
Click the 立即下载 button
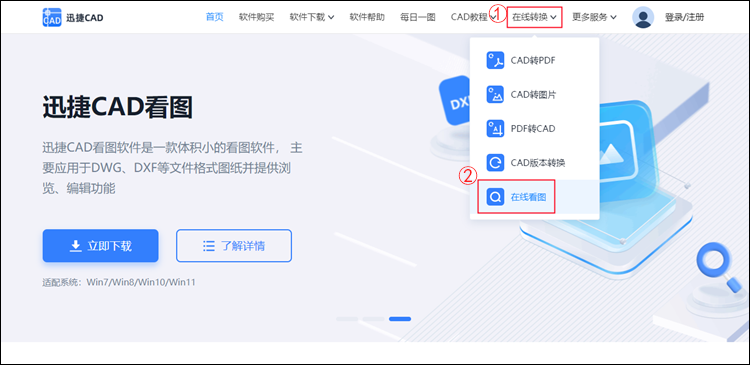coord(100,246)
